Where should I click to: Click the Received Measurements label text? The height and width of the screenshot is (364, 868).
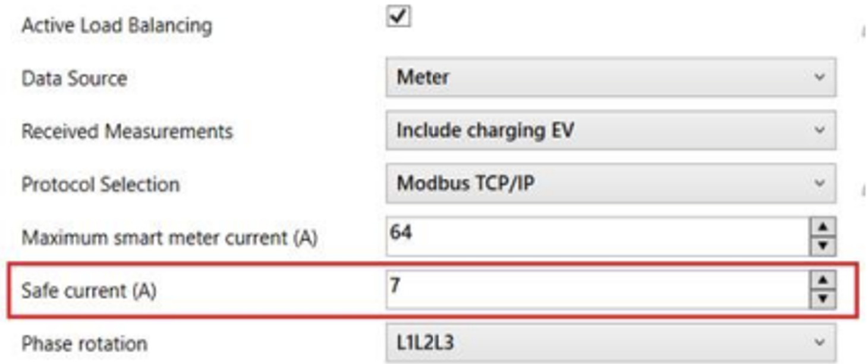[127, 131]
